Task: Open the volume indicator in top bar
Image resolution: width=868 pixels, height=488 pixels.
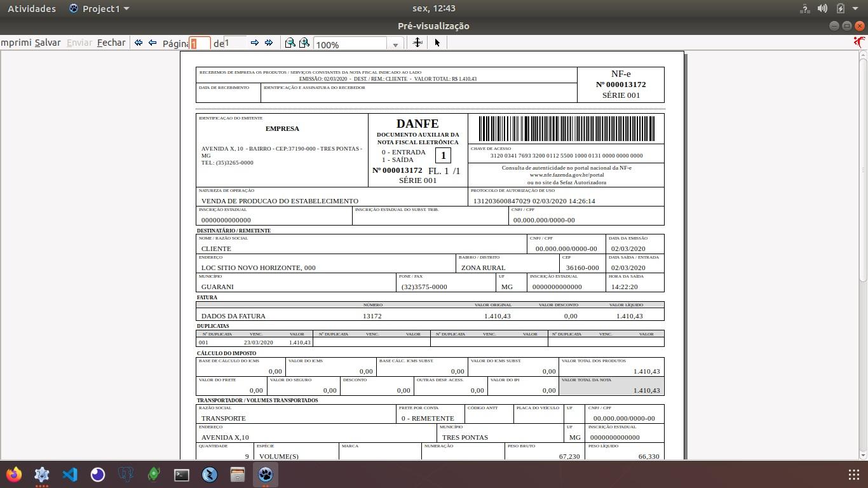Action: 822,8
